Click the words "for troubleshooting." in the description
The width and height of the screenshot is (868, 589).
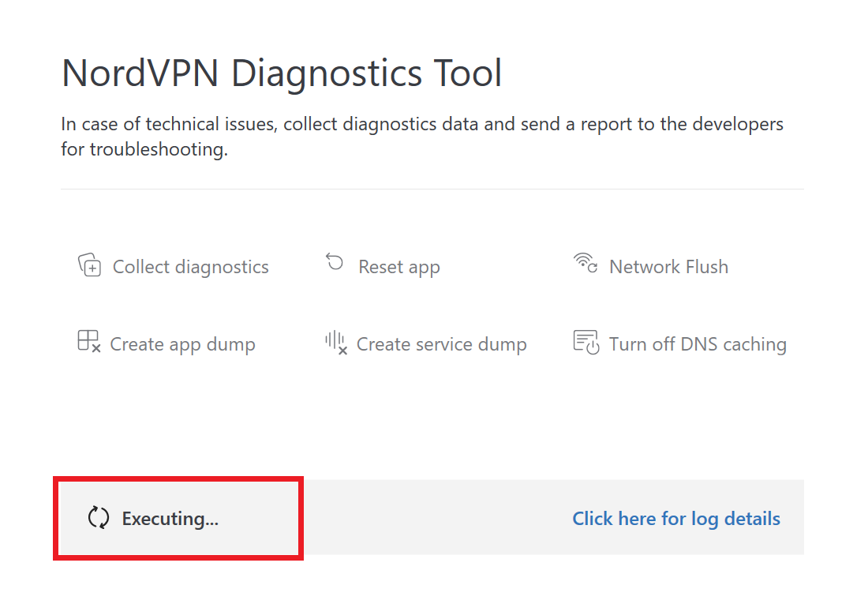click(x=144, y=149)
